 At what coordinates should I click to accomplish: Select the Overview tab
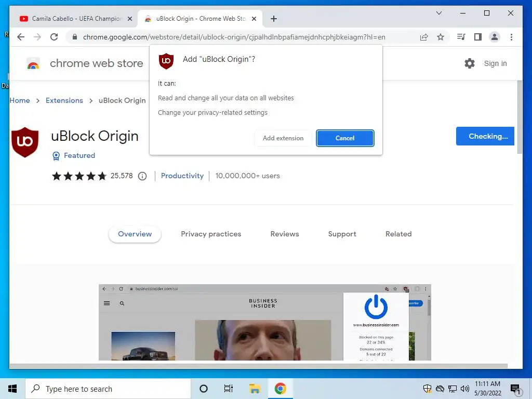pos(135,234)
